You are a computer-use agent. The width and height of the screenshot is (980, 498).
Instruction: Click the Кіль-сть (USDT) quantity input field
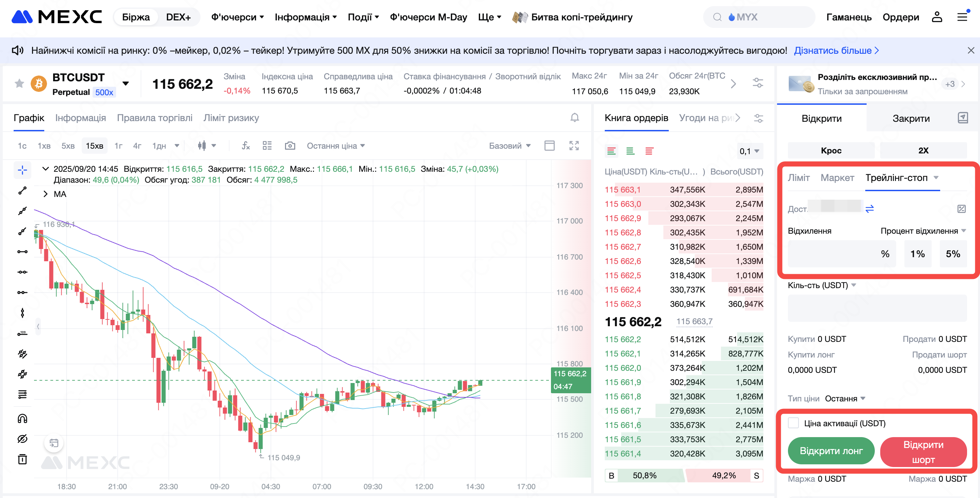pos(877,308)
